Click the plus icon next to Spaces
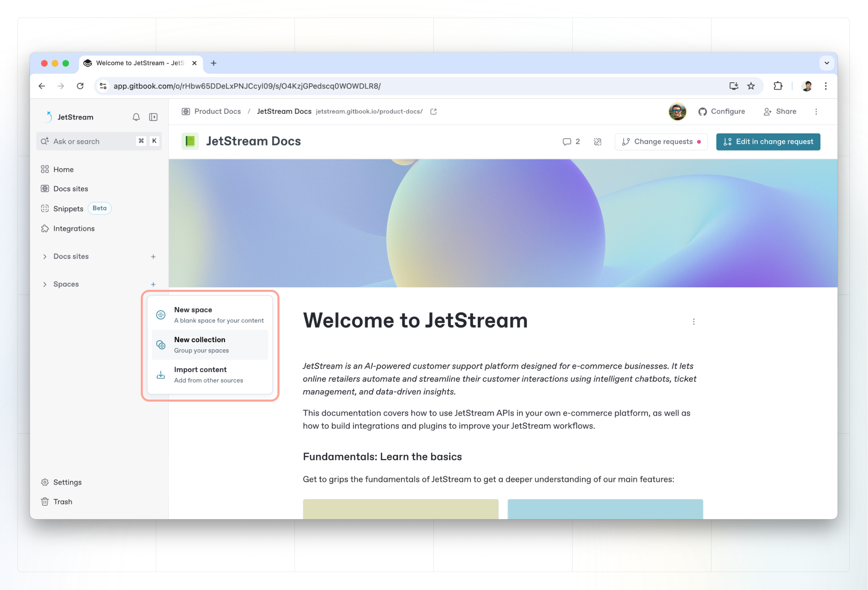Screen dimensions: 868x590 coord(153,285)
